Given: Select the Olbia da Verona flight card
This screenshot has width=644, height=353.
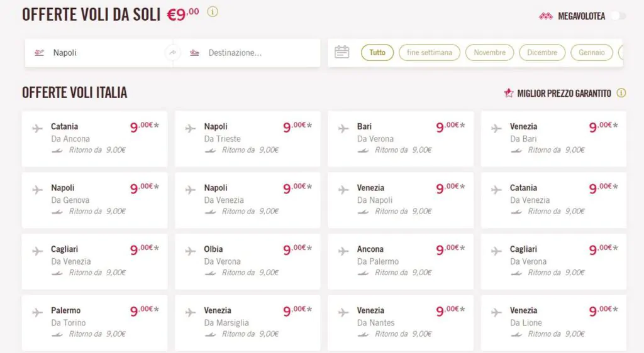Looking at the screenshot, I should coord(248,261).
